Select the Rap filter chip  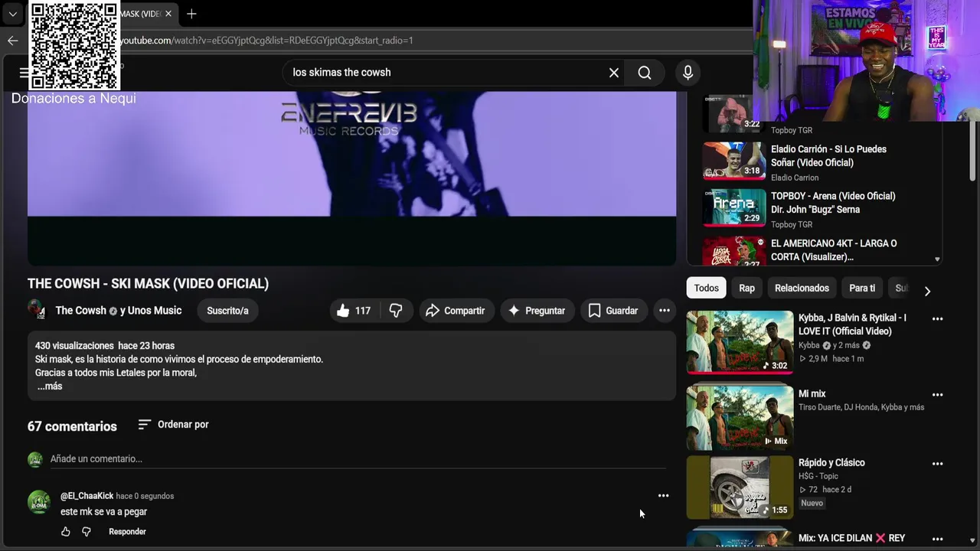coord(746,289)
